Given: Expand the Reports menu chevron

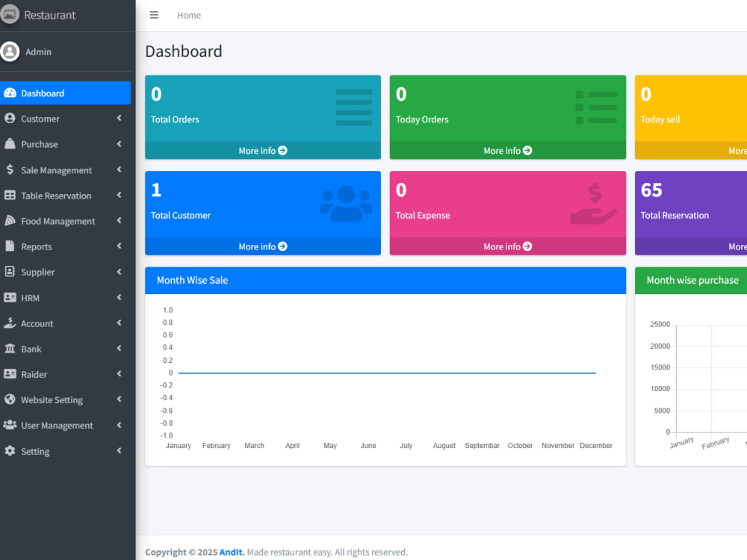Looking at the screenshot, I should pos(119,246).
